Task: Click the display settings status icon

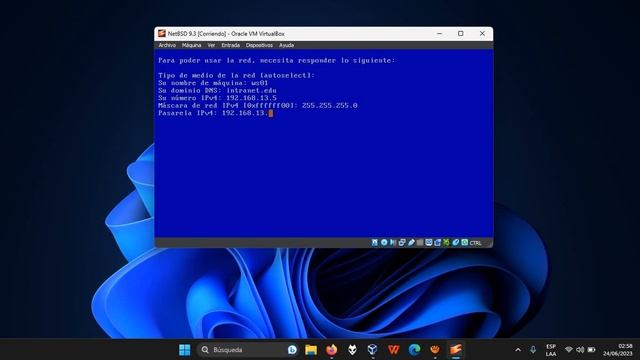Action: 429,242
